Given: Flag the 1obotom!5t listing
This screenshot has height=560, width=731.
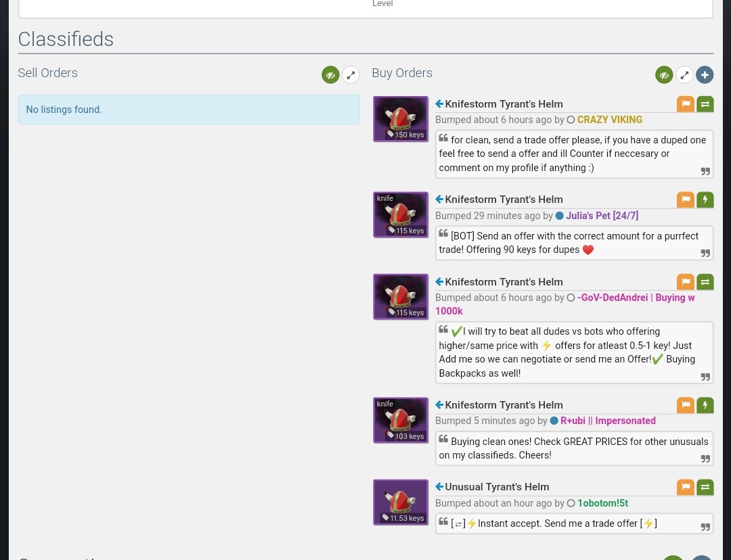Looking at the screenshot, I should [x=685, y=487].
